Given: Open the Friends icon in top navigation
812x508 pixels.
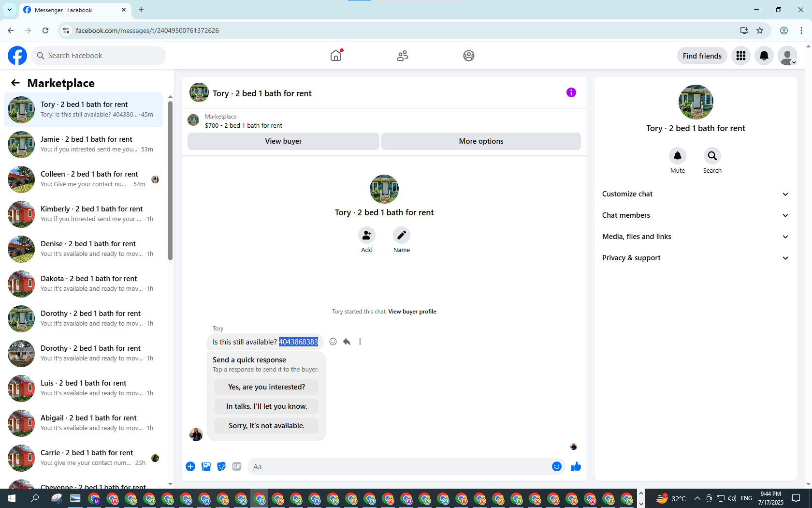Looking at the screenshot, I should point(403,56).
